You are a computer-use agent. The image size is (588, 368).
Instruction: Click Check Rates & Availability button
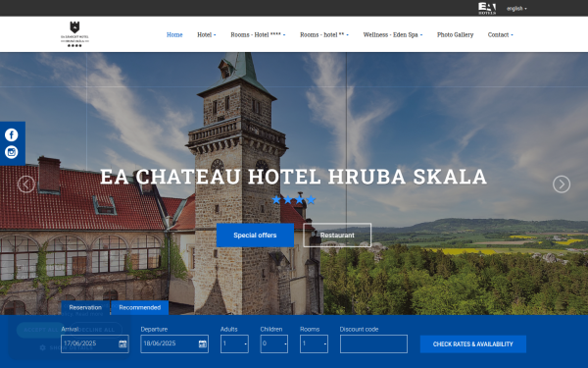pos(473,344)
